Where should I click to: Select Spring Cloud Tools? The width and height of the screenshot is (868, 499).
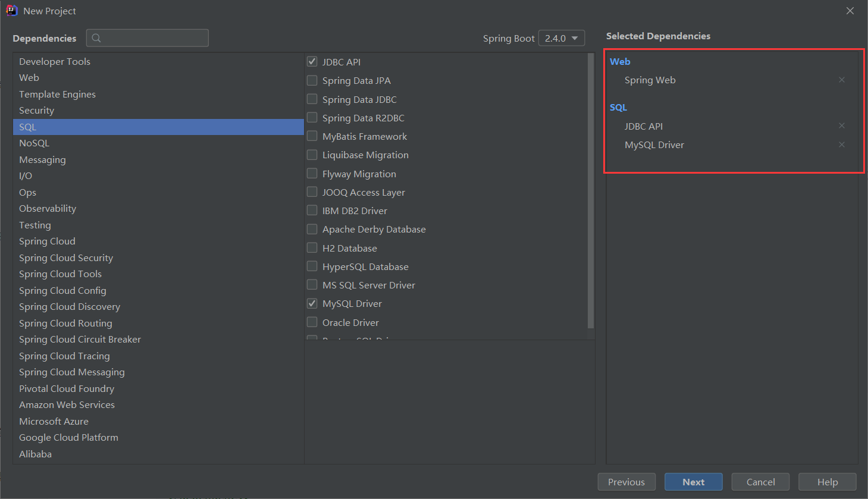158,274
